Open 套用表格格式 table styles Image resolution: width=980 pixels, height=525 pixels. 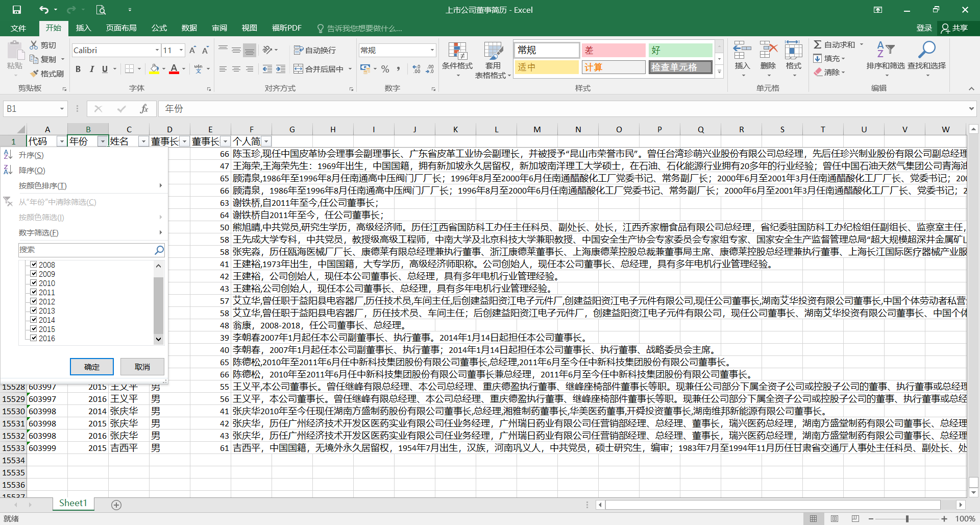coord(493,60)
